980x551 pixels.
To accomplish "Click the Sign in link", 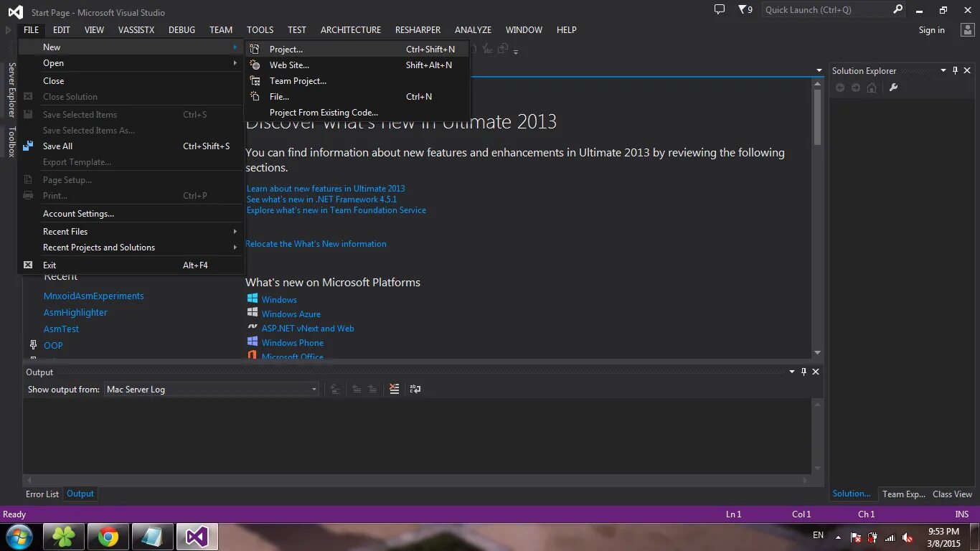I will coord(931,30).
